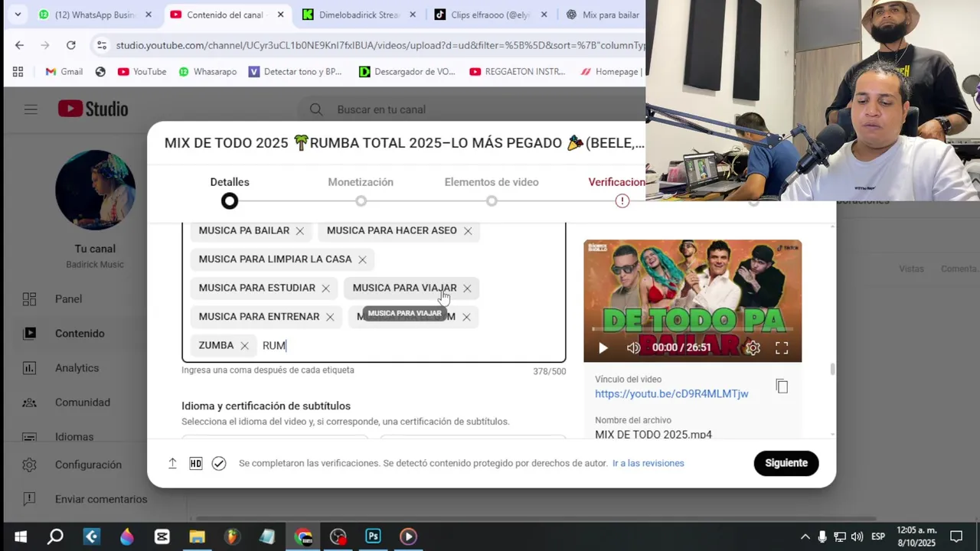Click the YouTube Studio logo
This screenshot has height=551, width=980.
tap(93, 109)
